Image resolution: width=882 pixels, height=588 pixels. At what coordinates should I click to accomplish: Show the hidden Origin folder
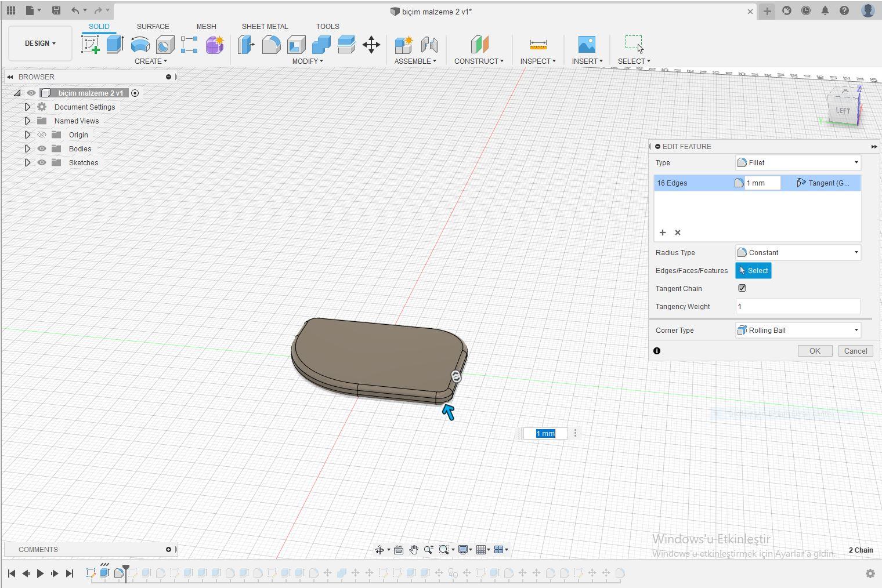[x=42, y=135]
